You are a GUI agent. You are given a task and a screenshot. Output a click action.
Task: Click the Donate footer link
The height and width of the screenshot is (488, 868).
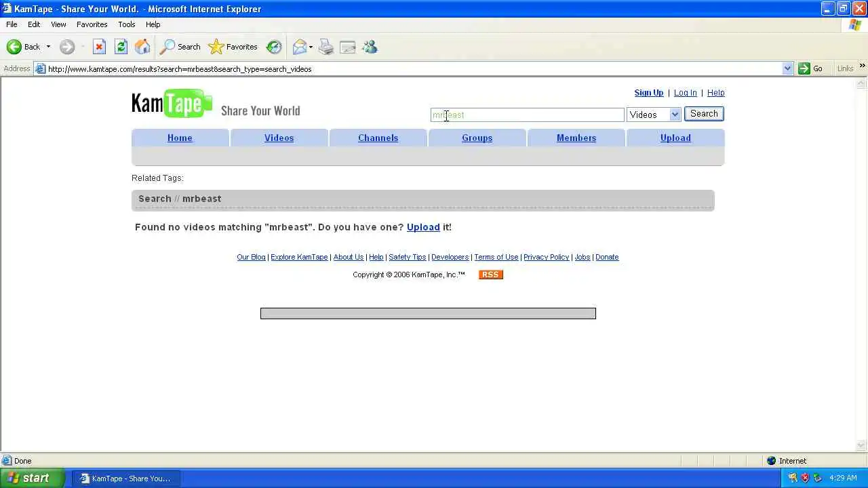[x=607, y=257]
